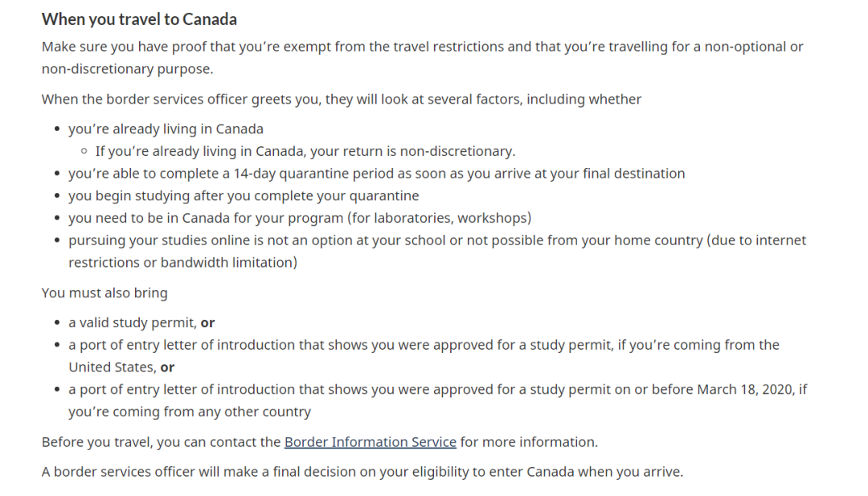Click the bold 'or' after 'valid study permit'
868x496 pixels.
[207, 322]
